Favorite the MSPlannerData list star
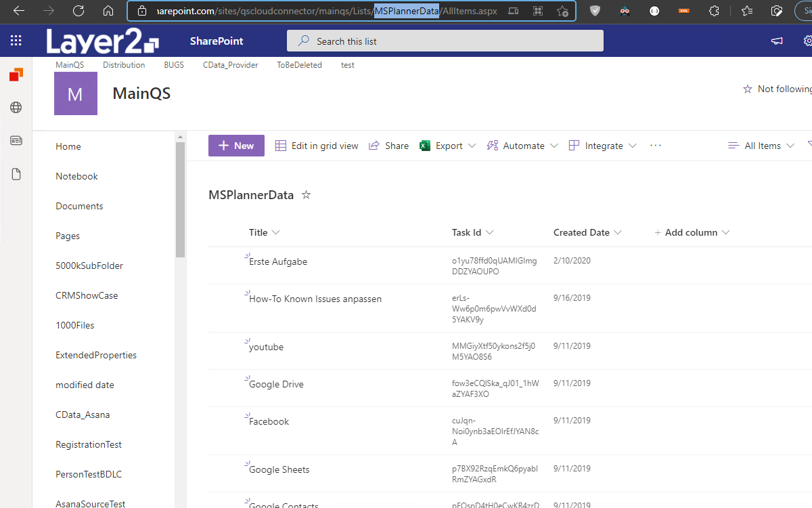 (306, 195)
